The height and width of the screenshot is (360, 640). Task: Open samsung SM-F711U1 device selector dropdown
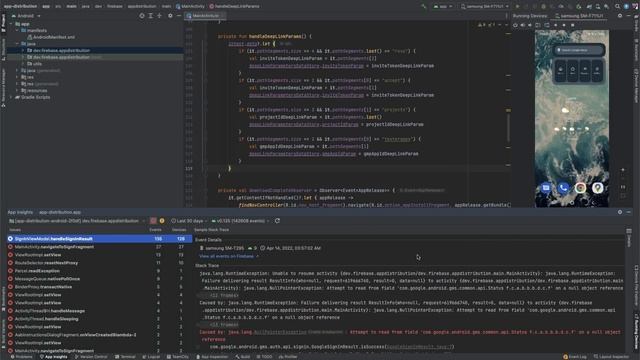coord(485,7)
